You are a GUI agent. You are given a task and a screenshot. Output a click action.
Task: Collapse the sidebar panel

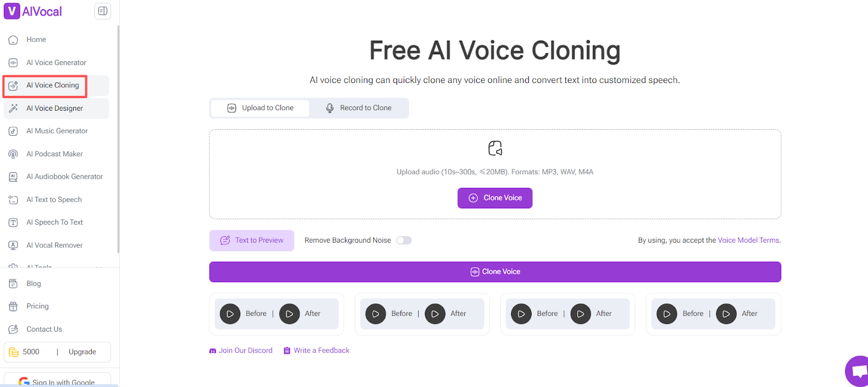coord(102,10)
